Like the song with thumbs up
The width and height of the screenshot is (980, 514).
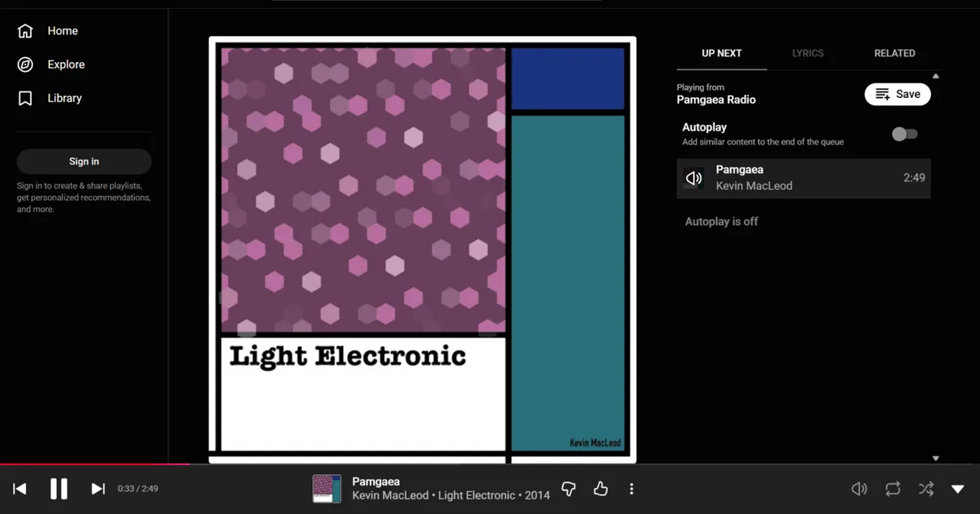point(600,489)
